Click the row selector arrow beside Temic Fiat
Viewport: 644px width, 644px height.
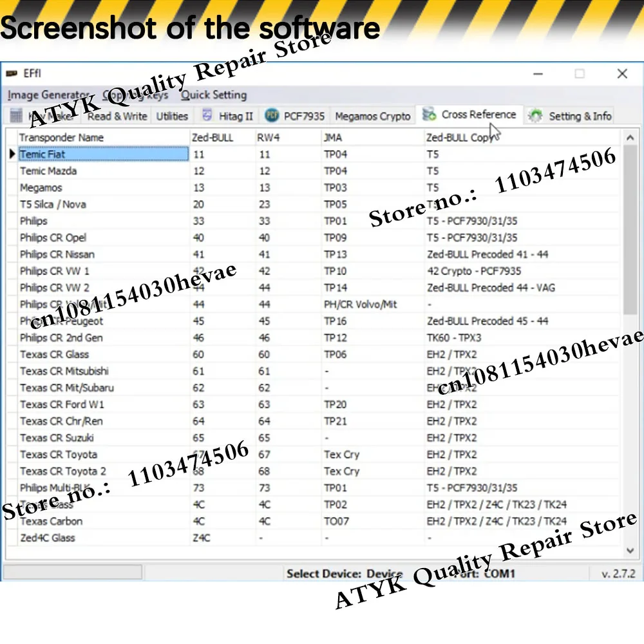coord(12,154)
